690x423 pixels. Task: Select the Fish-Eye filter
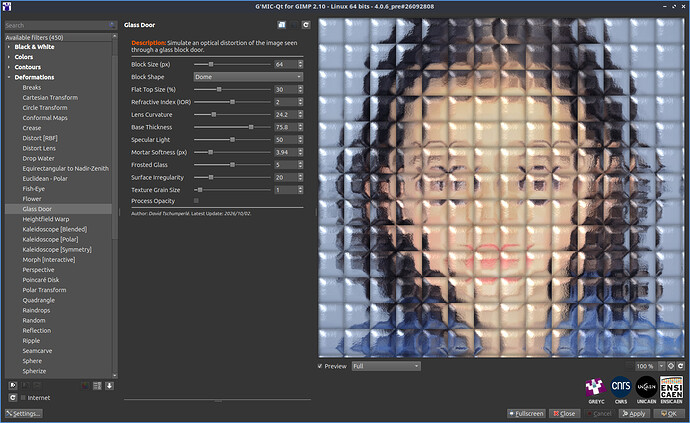33,189
